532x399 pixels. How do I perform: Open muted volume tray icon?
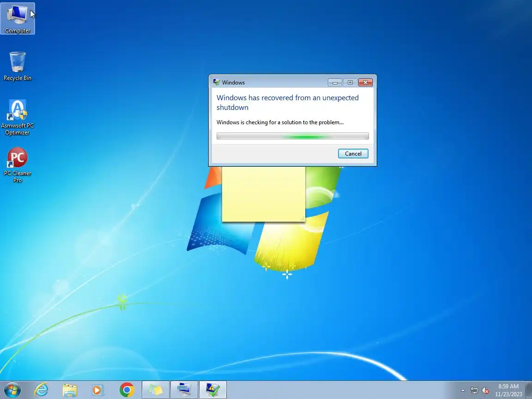pos(485,391)
